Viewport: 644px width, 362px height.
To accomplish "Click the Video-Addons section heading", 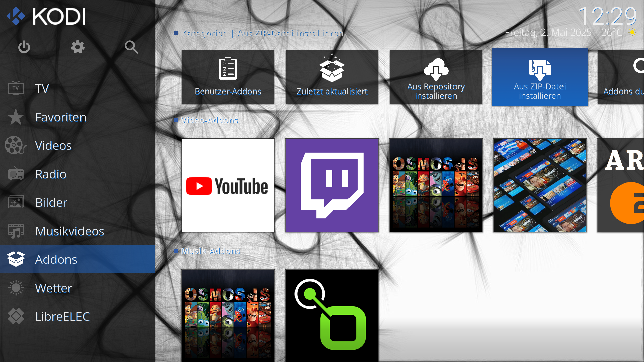I will coord(210,120).
